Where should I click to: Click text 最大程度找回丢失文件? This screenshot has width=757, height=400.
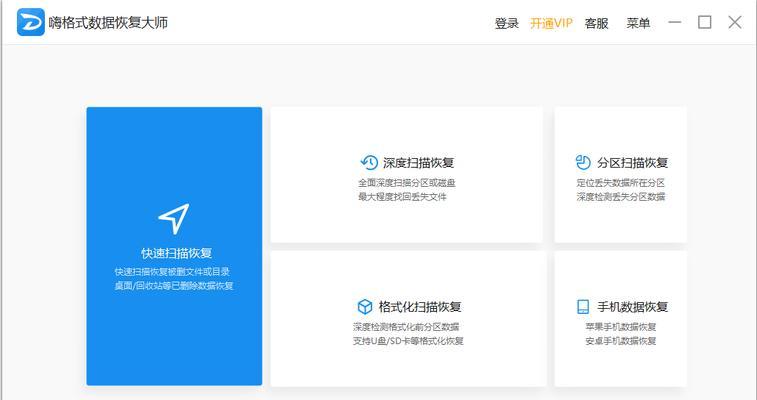click(x=403, y=197)
